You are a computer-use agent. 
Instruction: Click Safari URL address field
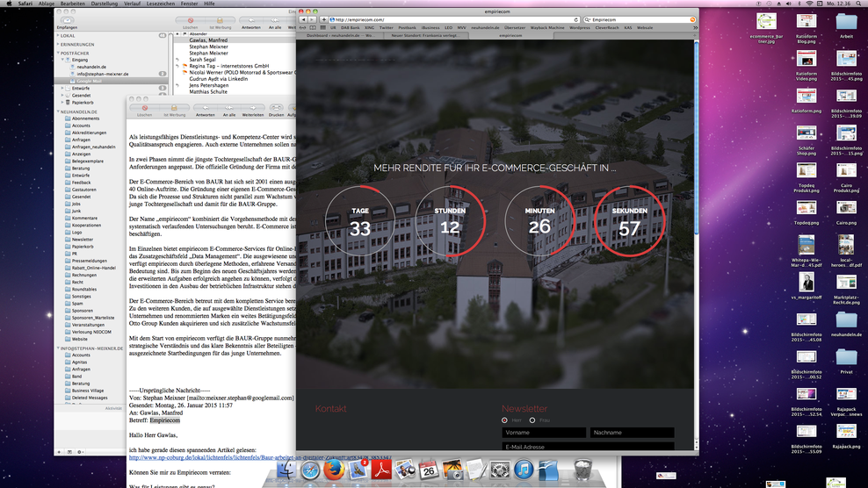pos(454,19)
